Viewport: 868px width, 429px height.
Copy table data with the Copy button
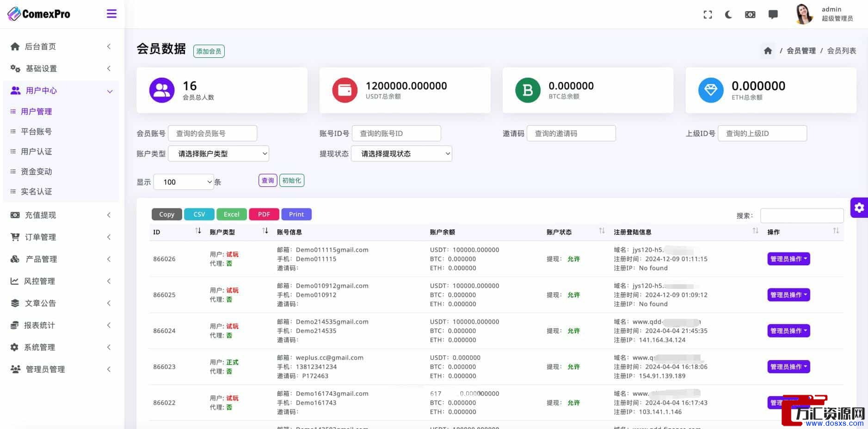pos(166,214)
